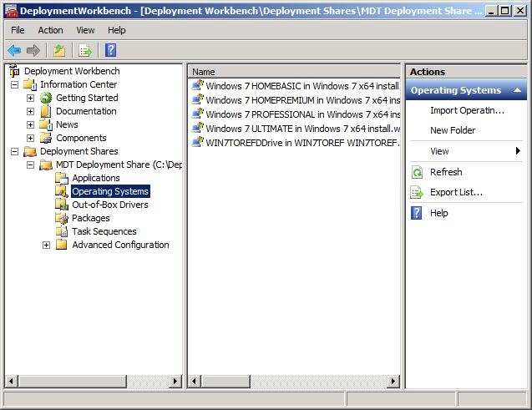Click list pane scroll-left arrow

195,381
